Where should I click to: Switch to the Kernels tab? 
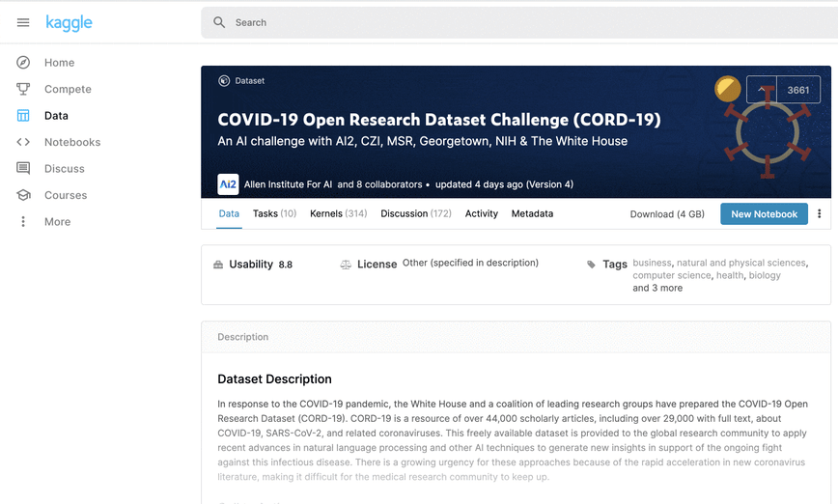click(x=338, y=213)
